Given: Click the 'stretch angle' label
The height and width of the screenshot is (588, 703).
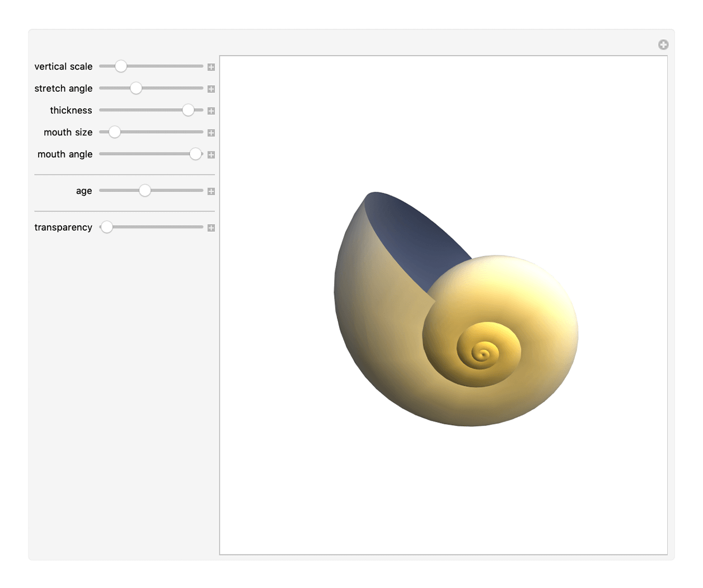Looking at the screenshot, I should pyautogui.click(x=63, y=88).
